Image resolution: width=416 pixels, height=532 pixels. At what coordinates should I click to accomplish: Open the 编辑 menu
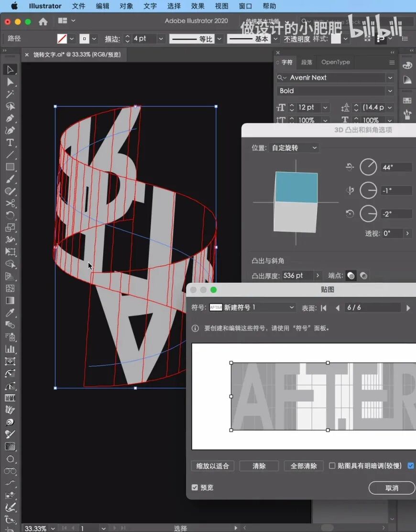[102, 6]
